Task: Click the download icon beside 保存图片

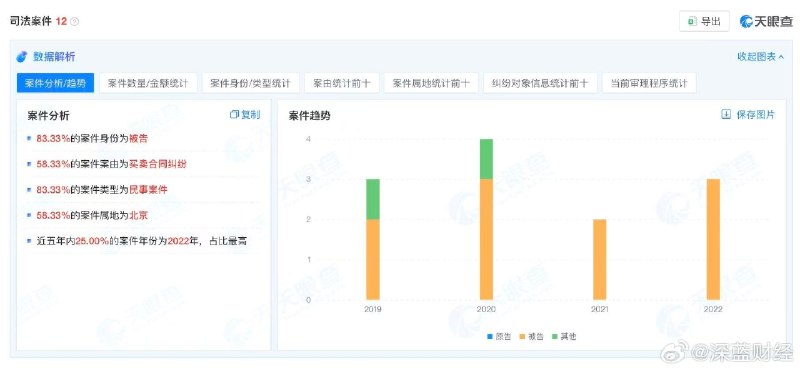Action: click(x=726, y=114)
